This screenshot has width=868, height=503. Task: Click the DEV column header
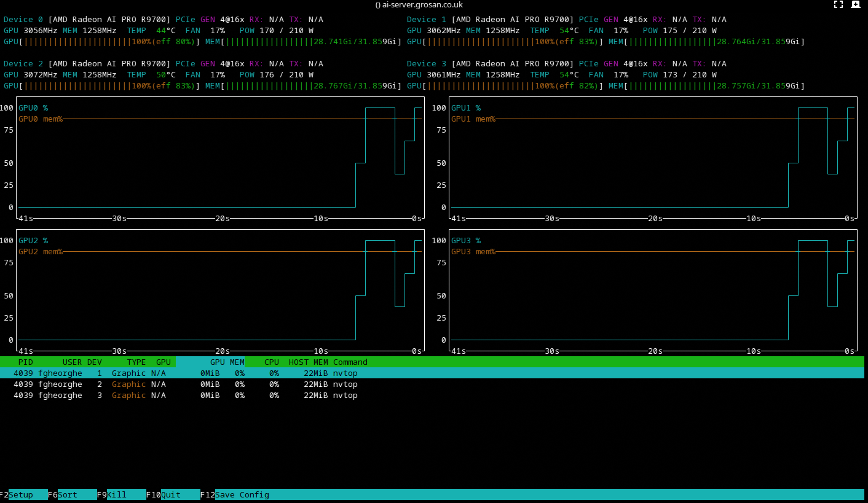coord(95,362)
